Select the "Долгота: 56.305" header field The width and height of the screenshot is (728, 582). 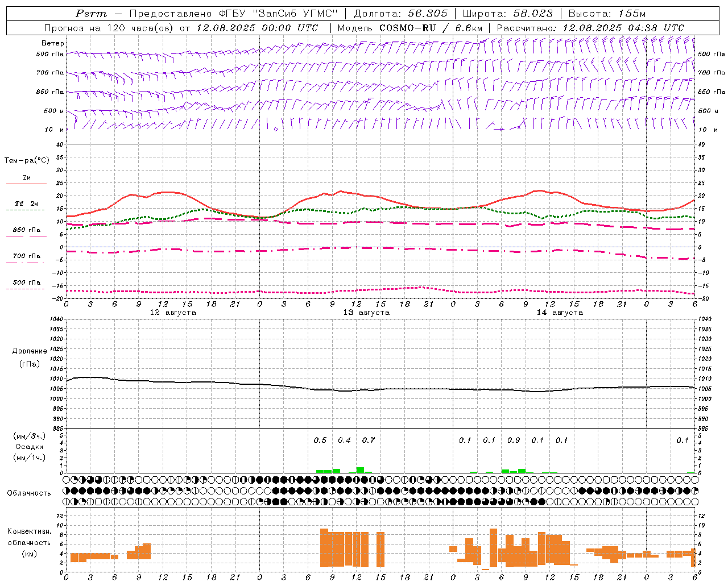400,14
